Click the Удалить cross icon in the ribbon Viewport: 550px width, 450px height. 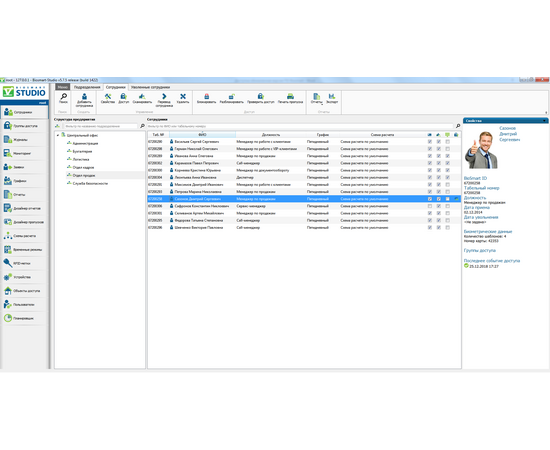click(x=183, y=99)
